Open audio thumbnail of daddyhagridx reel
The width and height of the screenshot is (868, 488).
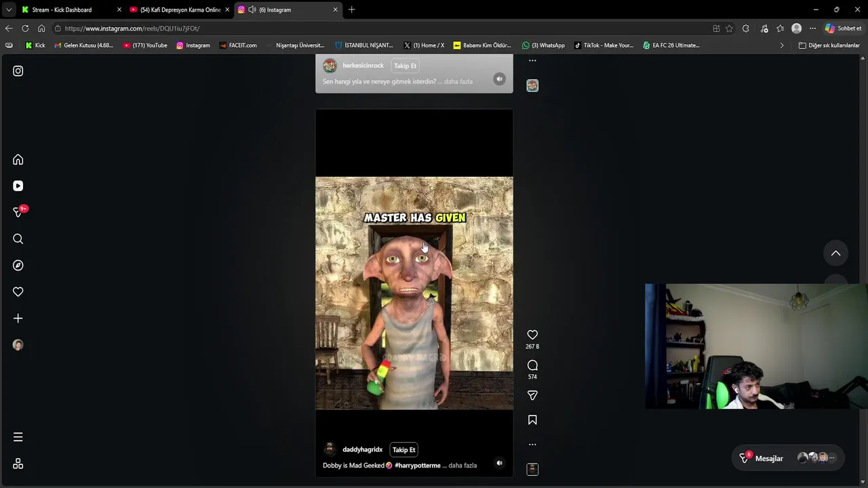click(x=532, y=469)
